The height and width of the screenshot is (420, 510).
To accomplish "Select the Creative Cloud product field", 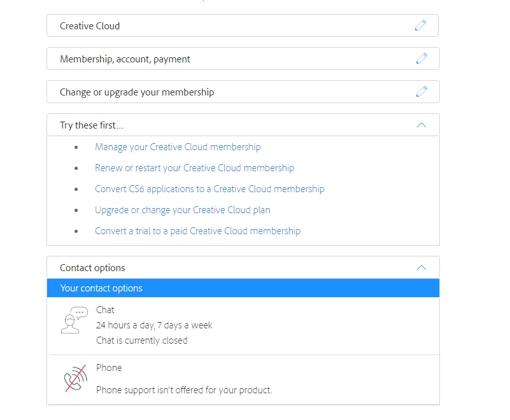I will point(90,26).
